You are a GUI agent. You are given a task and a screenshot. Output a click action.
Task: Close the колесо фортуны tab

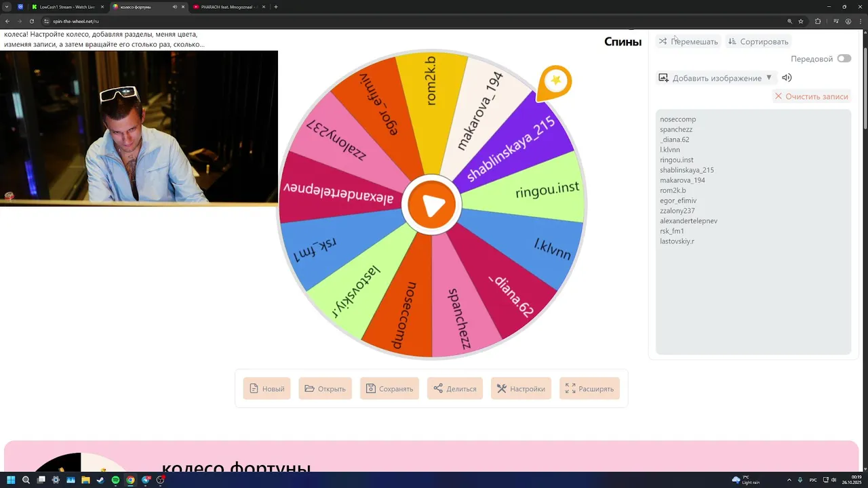tap(182, 7)
